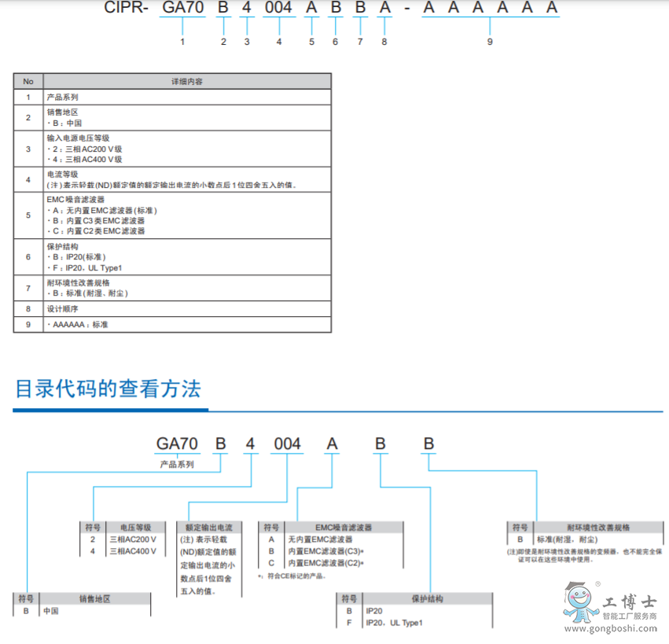Select the IP20、UL Type1 cell in lower table
Viewport: 669px width, 644px height.
[x=394, y=623]
